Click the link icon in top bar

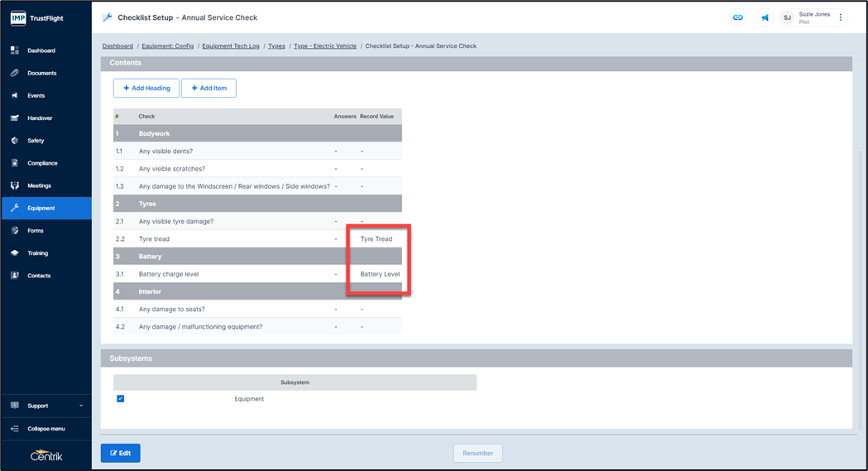pyautogui.click(x=738, y=17)
